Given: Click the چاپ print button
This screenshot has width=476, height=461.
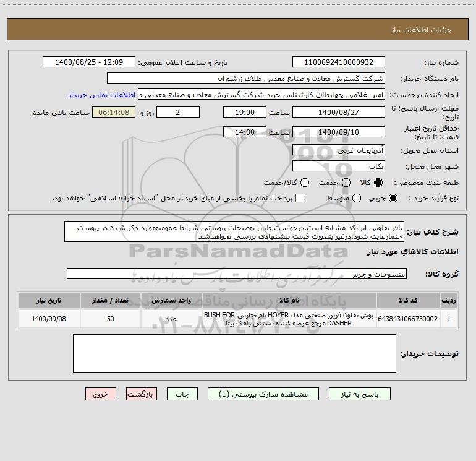Looking at the screenshot, I should (x=182, y=394).
